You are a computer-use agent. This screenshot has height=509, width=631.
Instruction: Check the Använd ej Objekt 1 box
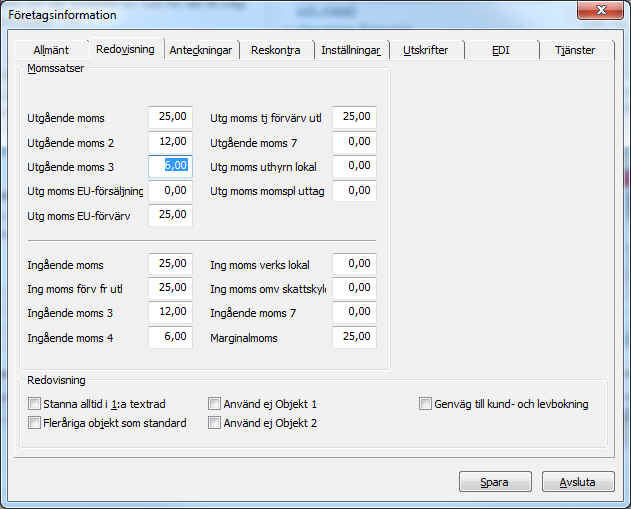click(214, 404)
